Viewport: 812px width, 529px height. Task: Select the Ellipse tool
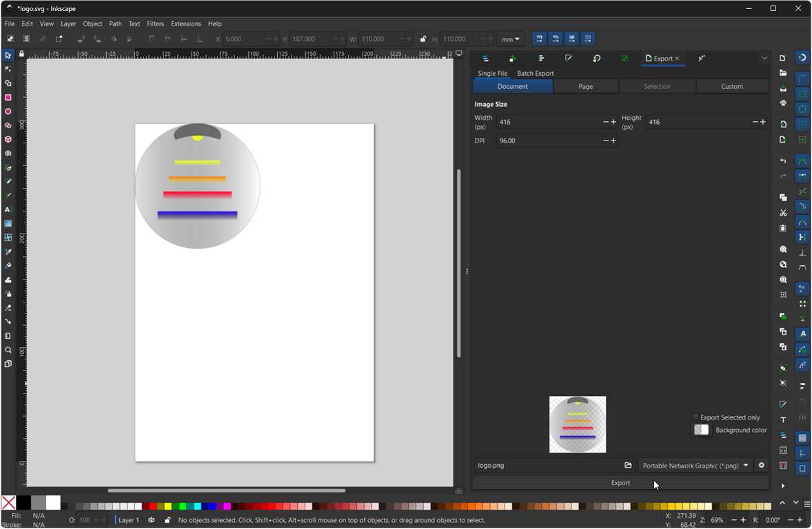(8, 112)
